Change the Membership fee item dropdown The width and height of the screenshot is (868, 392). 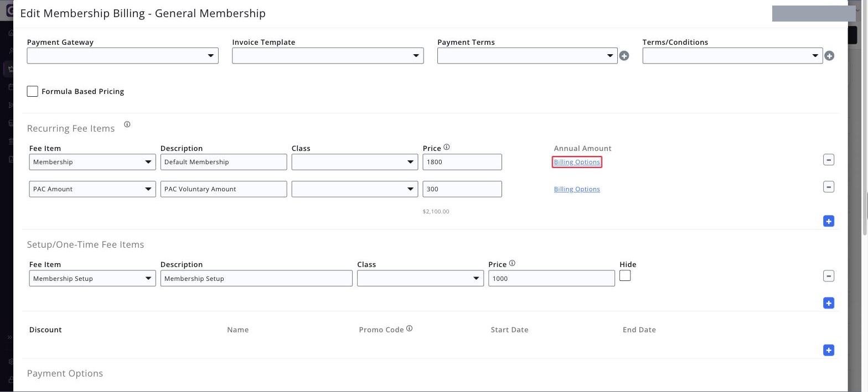tap(92, 162)
